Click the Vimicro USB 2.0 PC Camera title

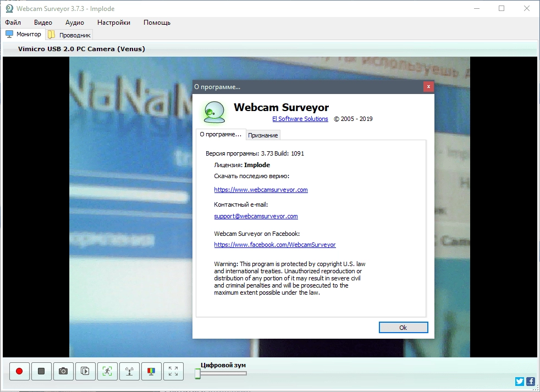click(x=81, y=49)
